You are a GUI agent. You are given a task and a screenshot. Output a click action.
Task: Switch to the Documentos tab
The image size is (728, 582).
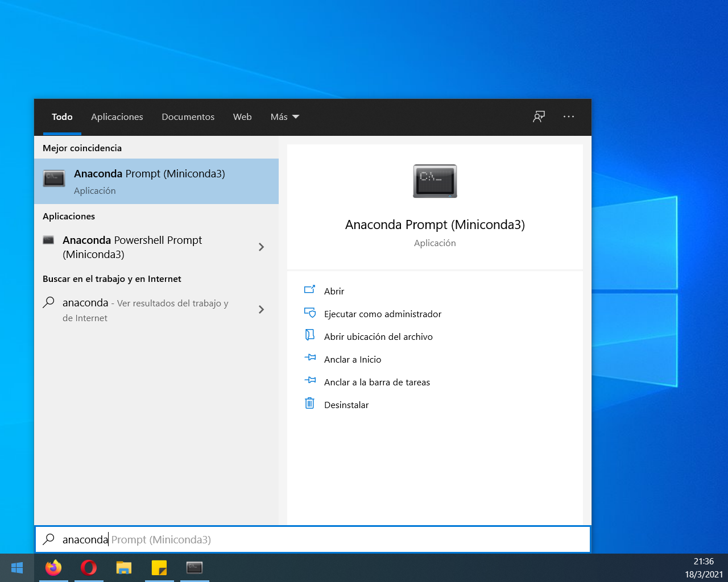click(188, 117)
